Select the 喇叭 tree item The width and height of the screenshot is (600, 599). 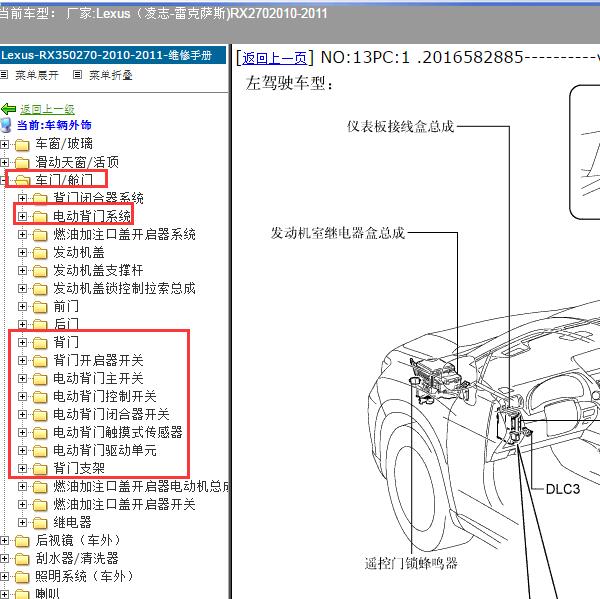[x=47, y=593]
